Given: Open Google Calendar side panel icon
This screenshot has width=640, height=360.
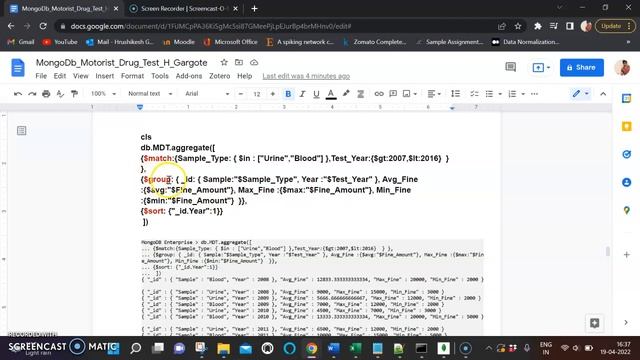Looking at the screenshot, I should click(627, 98).
